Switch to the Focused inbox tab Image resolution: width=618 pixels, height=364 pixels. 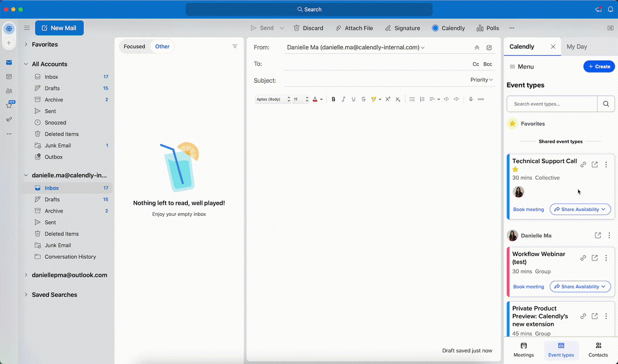click(134, 47)
